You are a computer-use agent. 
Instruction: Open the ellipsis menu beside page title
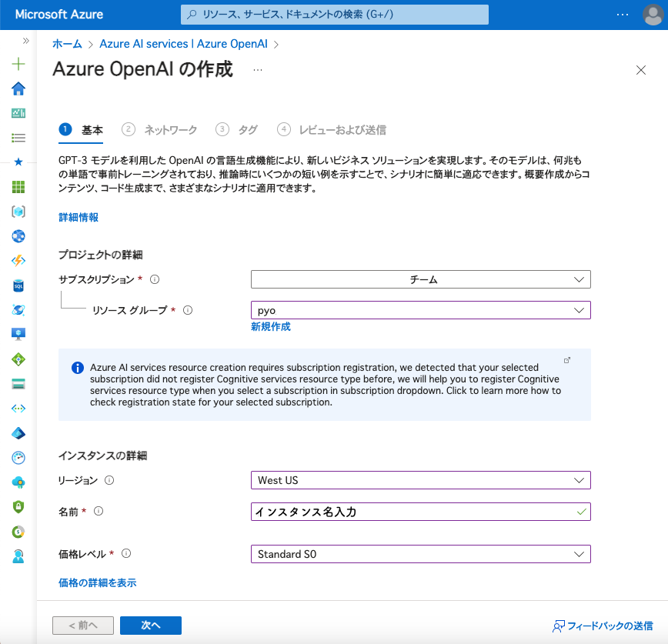(258, 70)
